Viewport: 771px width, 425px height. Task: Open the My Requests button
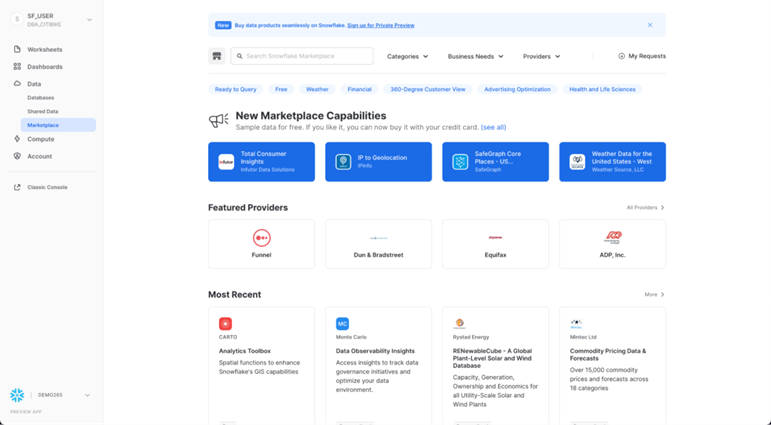(642, 57)
